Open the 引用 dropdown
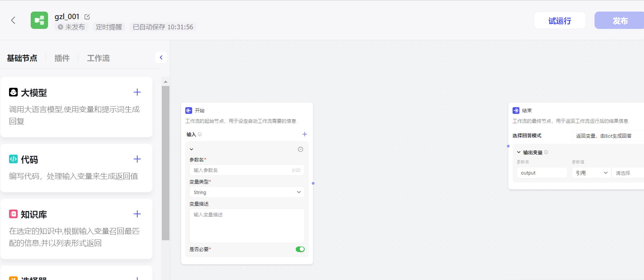 pos(592,173)
